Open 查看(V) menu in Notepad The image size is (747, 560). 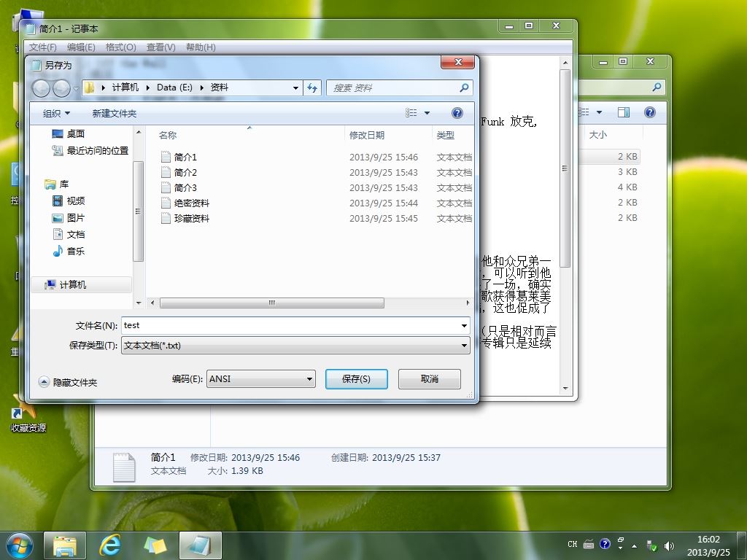[x=161, y=47]
